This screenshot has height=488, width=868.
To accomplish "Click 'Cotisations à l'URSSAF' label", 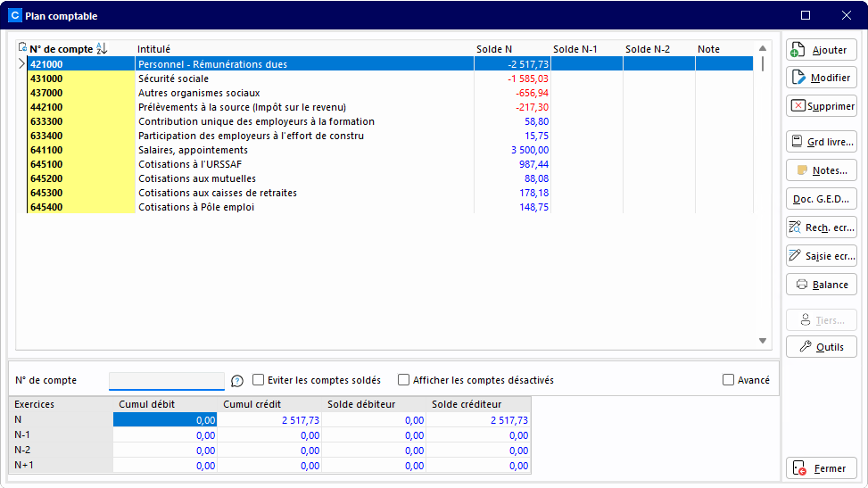I will tap(190, 164).
